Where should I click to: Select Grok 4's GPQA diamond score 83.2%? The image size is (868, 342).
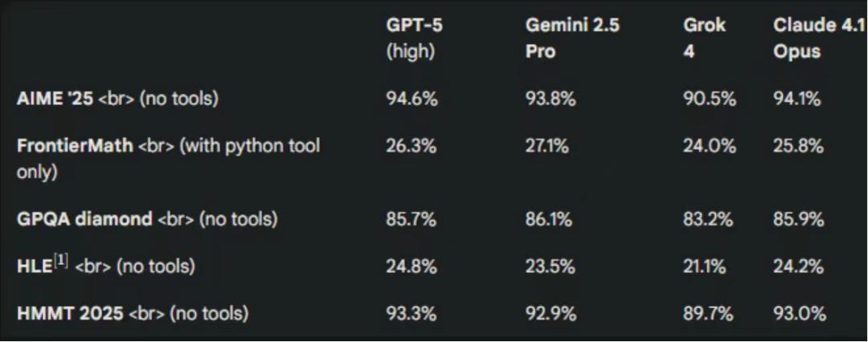point(706,218)
